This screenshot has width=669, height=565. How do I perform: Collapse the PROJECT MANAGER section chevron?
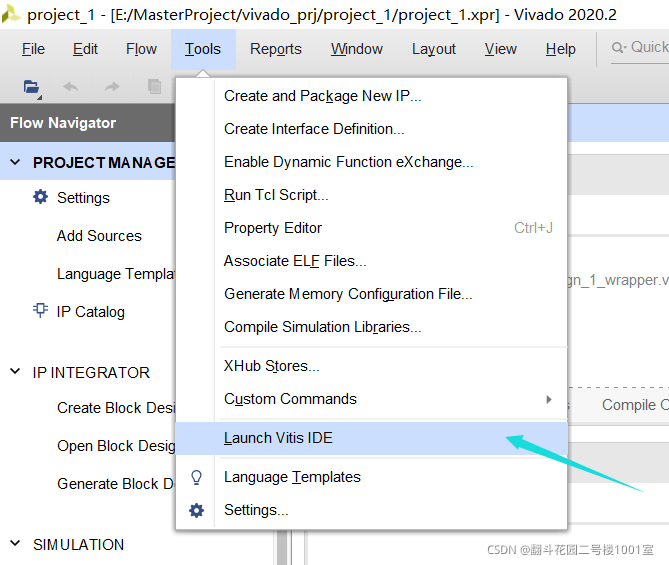coord(15,162)
